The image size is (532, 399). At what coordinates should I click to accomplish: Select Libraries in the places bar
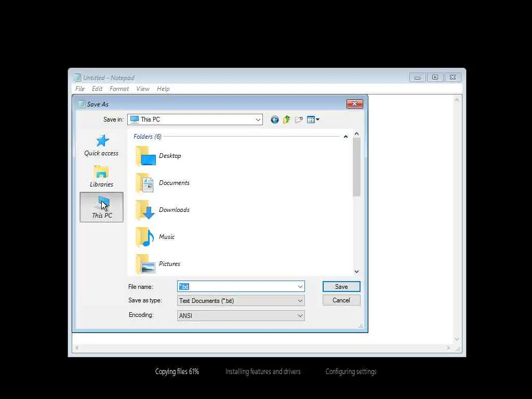coord(101,176)
